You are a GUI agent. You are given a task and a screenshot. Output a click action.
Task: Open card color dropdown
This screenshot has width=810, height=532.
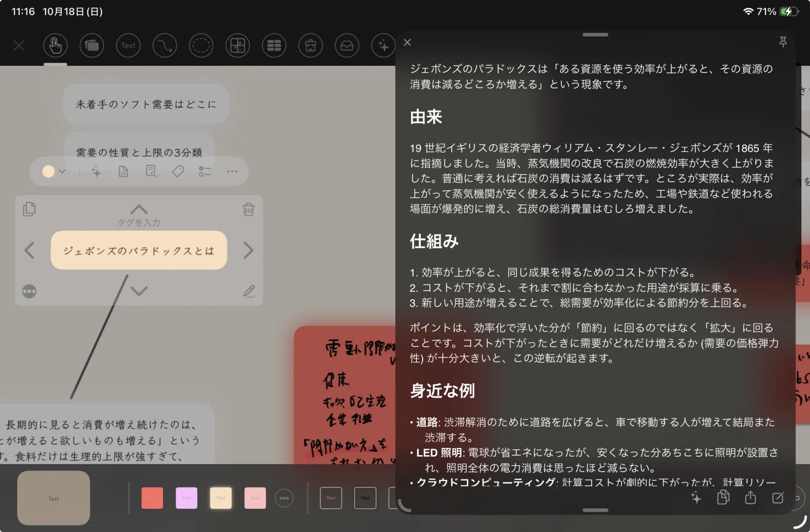54,171
